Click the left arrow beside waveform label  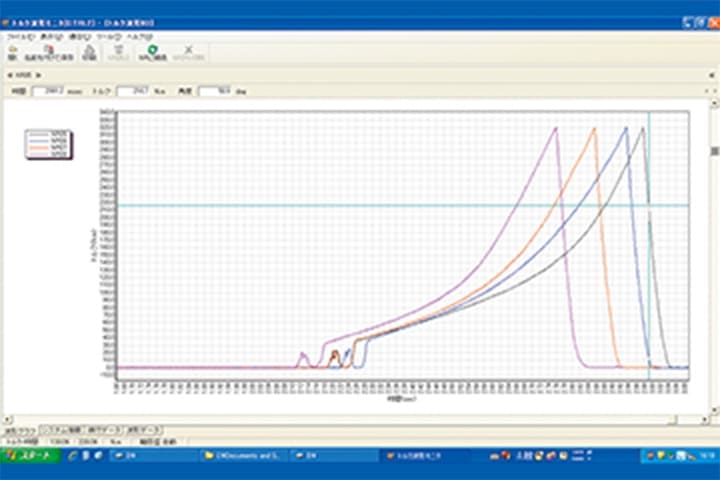(x=9, y=74)
